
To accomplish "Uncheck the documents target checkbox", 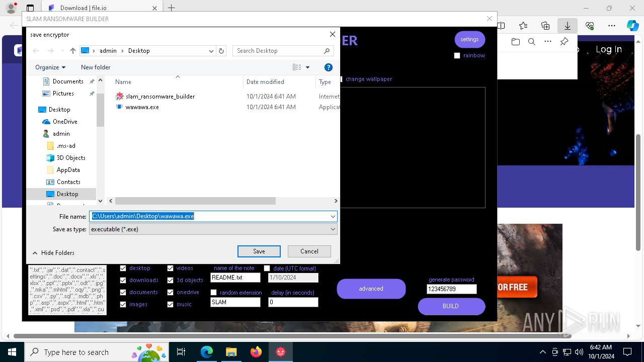I will coord(123,293).
